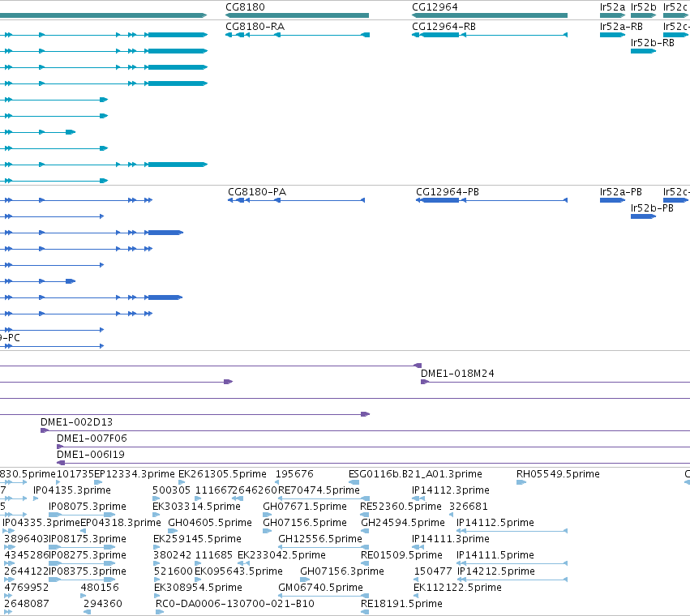This screenshot has height=616, width=690.
Task: Click the RC0-DA0006-130700-021-B10 EST label
Action: [x=235, y=604]
